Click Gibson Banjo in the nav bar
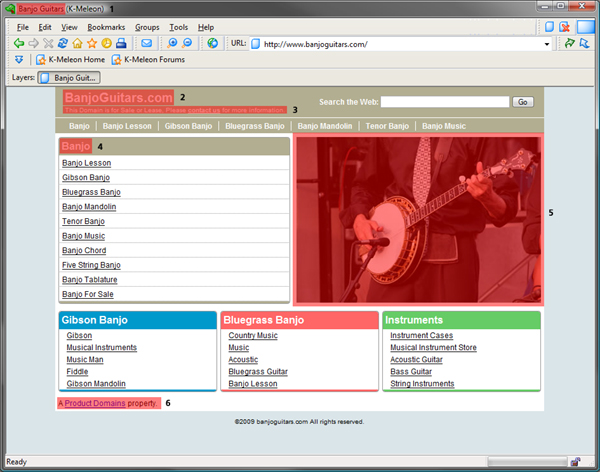 [188, 126]
